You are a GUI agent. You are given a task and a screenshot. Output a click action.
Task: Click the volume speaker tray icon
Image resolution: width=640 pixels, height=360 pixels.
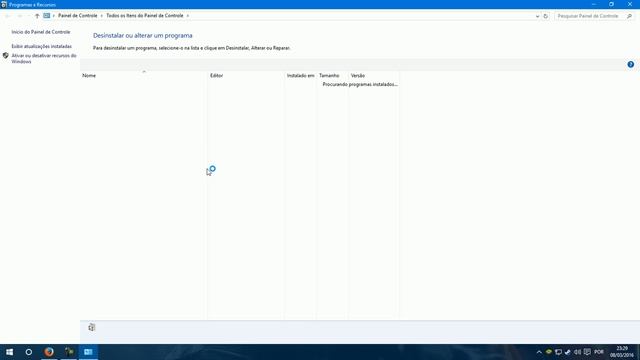(x=578, y=352)
